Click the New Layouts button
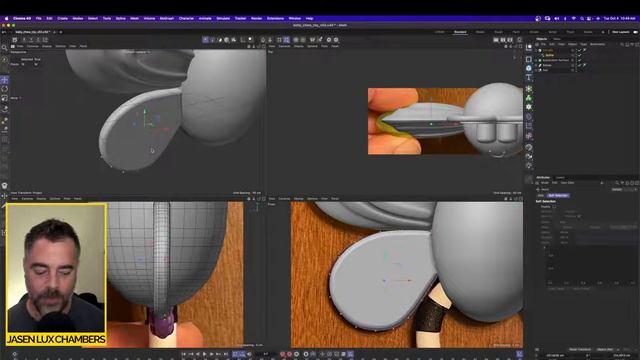This screenshot has width=640, height=360. coord(620,32)
